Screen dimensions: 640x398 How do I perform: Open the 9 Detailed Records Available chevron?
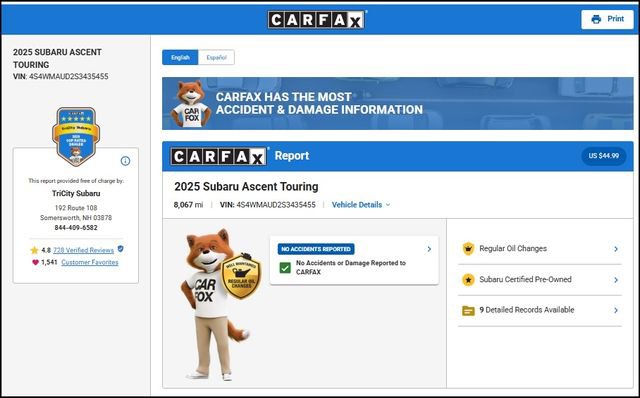pos(616,310)
